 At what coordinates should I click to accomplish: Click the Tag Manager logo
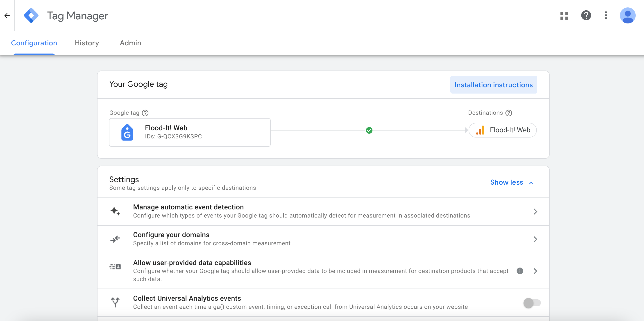click(x=31, y=16)
